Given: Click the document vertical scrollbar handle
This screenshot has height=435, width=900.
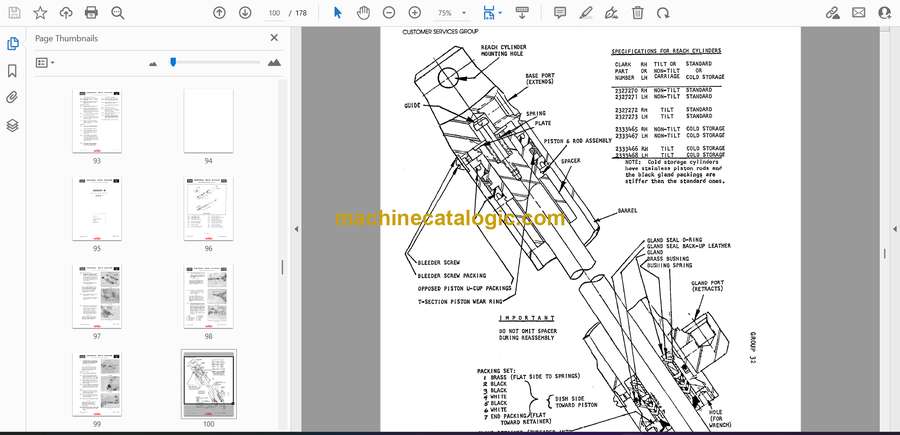Looking at the screenshot, I should (885, 253).
